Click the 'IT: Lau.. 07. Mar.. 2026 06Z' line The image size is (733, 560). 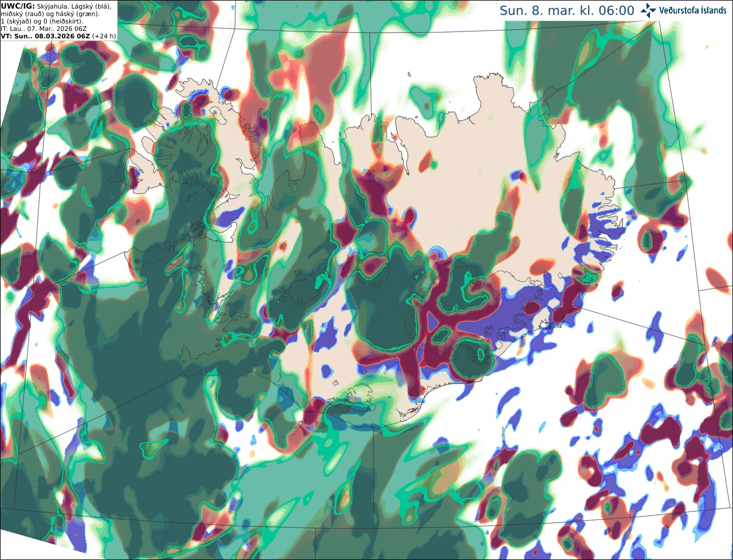pyautogui.click(x=44, y=29)
